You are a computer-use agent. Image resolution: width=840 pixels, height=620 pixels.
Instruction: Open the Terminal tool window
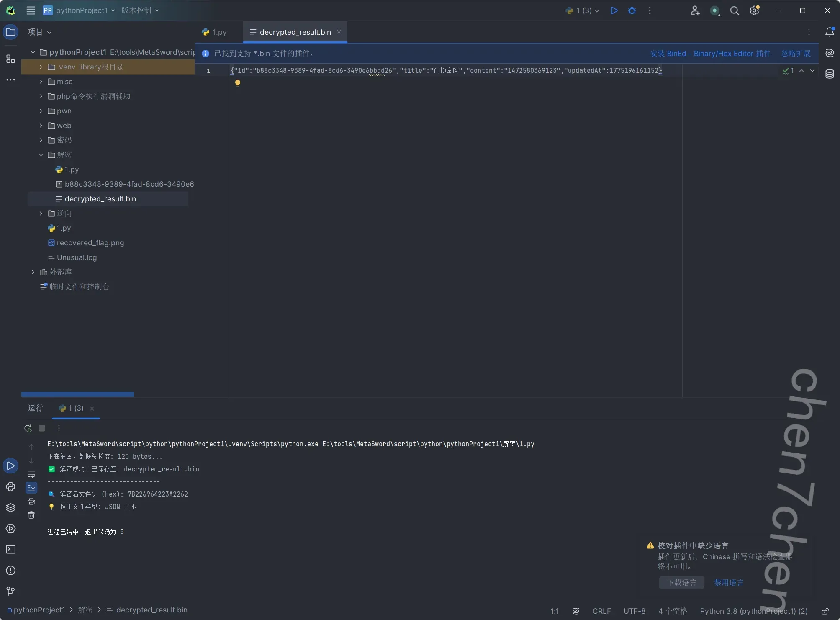[10, 549]
